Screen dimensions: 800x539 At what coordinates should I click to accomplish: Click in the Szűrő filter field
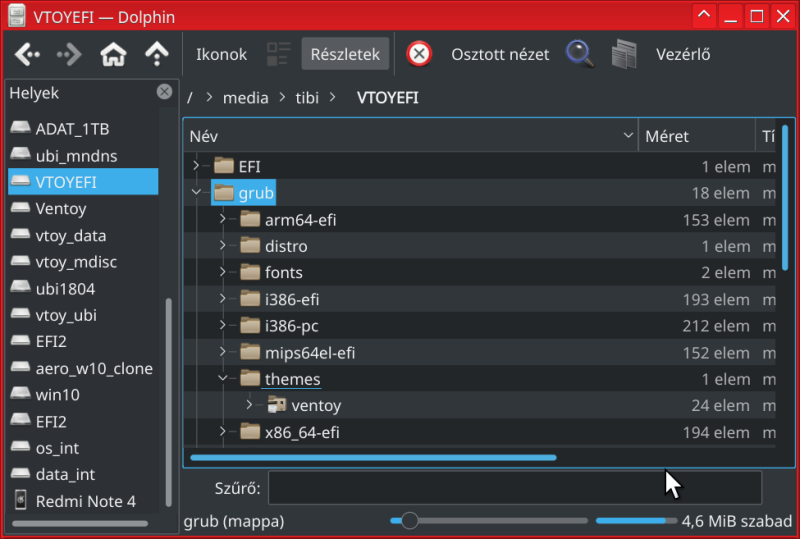(515, 488)
